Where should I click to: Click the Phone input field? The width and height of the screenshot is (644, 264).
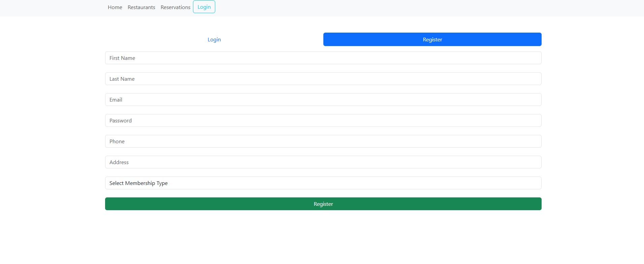coord(323,141)
